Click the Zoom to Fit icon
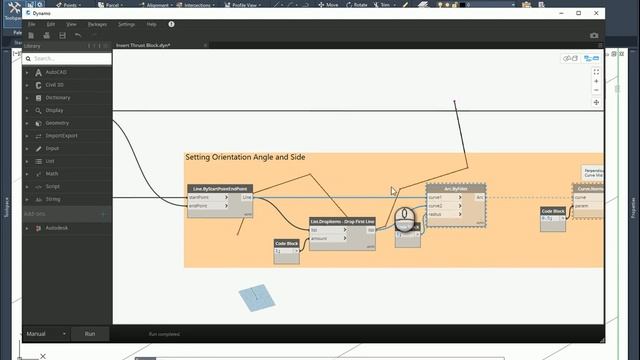Viewport: 640px width, 360px height. point(596,72)
